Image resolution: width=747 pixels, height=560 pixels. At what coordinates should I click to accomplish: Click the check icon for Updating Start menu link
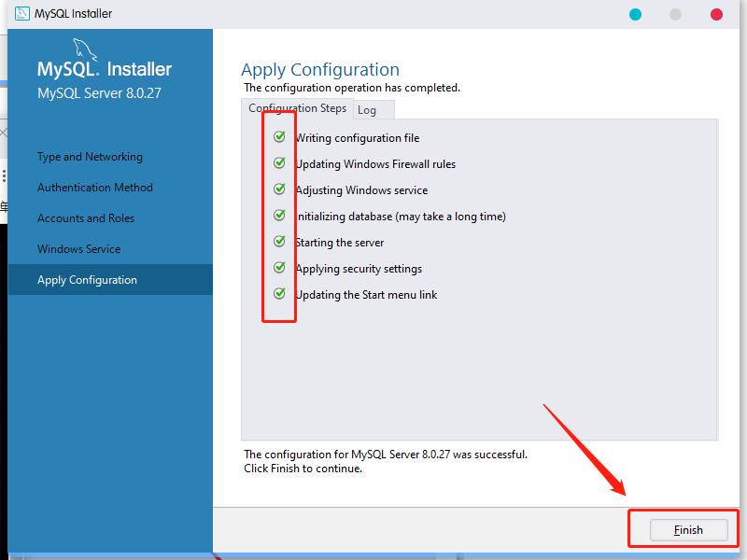coord(279,294)
